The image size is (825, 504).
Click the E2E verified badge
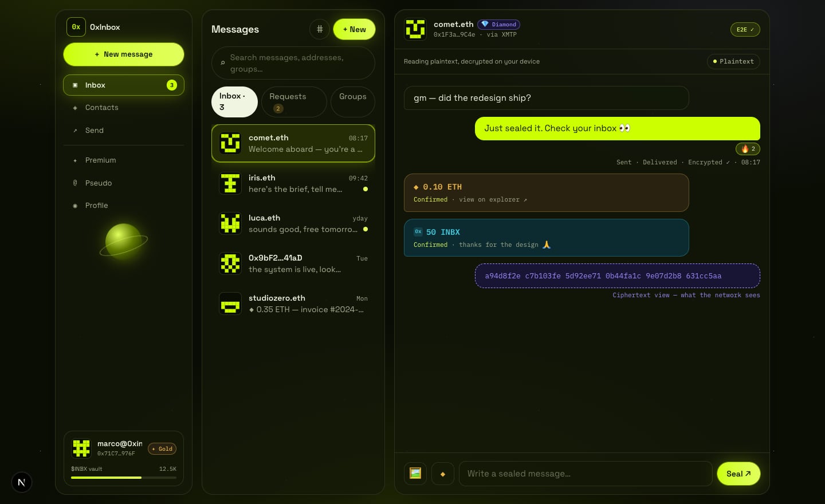pos(745,29)
